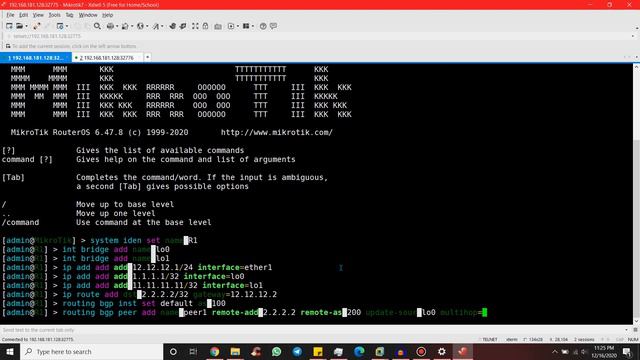Screen dimensions: 640x360
Task: Open Cortana circle icon on taskbar
Action: [173, 351]
